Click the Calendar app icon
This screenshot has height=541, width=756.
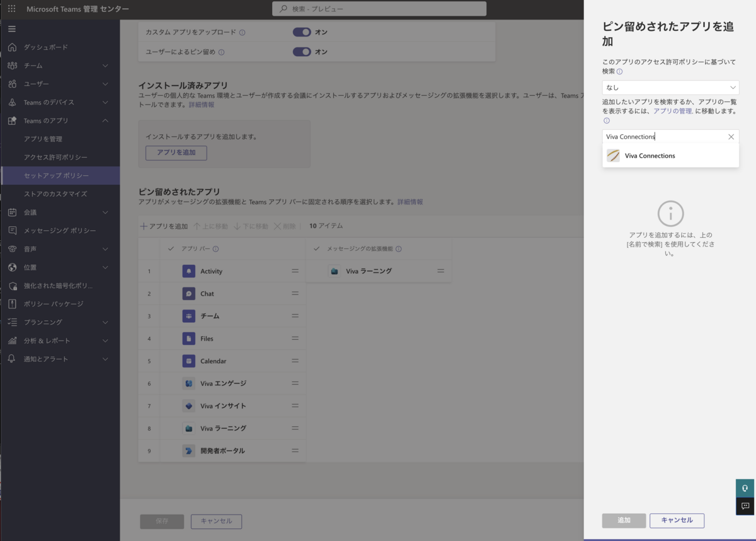188,361
